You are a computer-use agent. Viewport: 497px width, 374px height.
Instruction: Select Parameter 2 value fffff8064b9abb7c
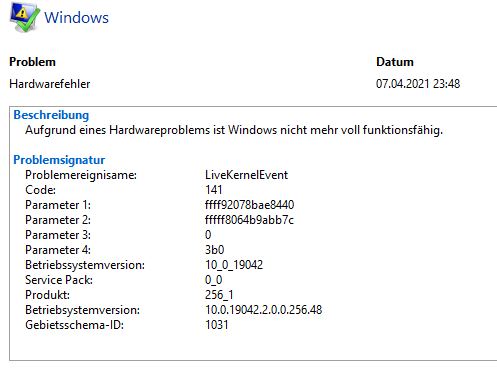249,220
